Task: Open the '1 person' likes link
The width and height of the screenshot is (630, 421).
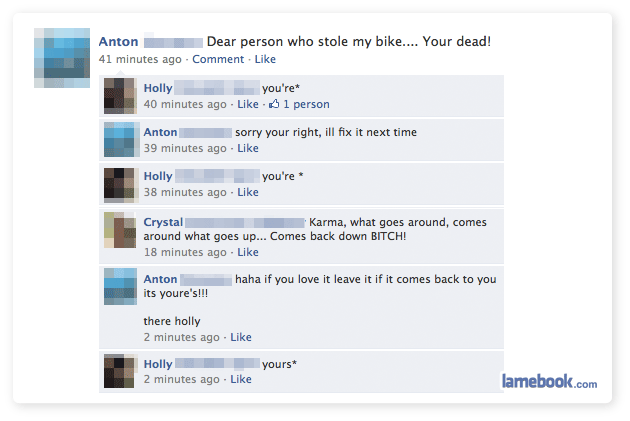Action: [306, 104]
